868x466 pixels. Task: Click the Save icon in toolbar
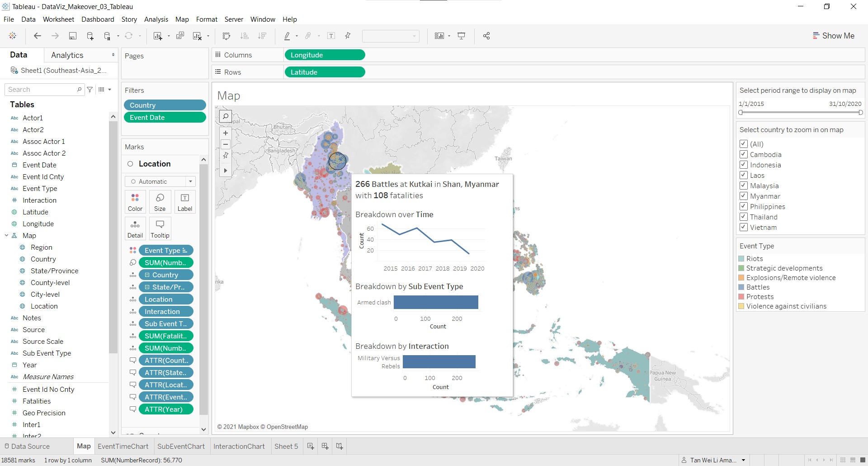click(x=72, y=36)
